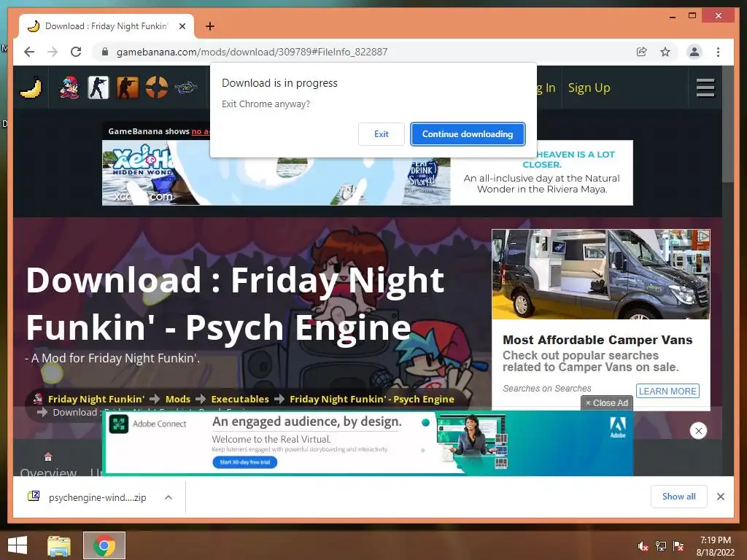The width and height of the screenshot is (747, 560).
Task: Share this page via address bar icon
Action: tap(642, 52)
